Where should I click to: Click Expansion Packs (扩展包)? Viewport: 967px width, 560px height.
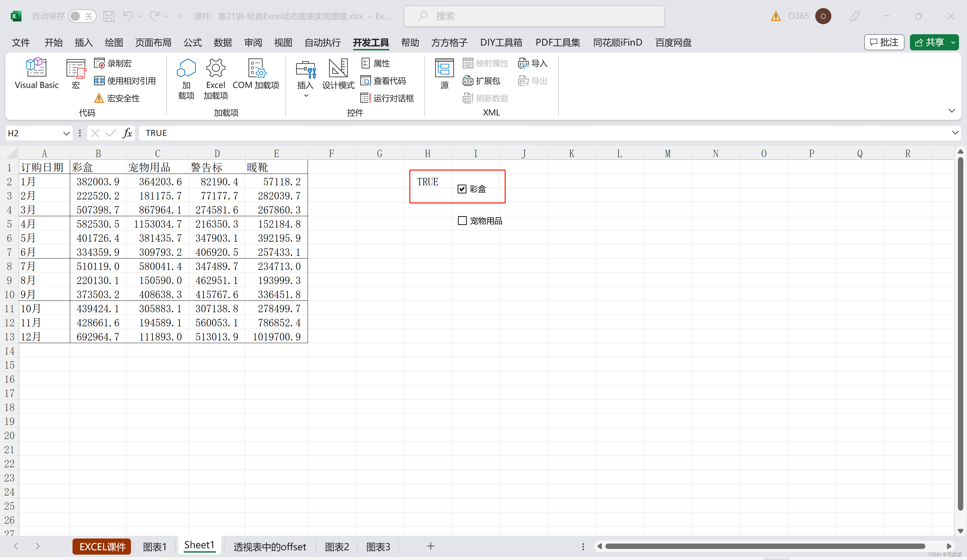(481, 81)
